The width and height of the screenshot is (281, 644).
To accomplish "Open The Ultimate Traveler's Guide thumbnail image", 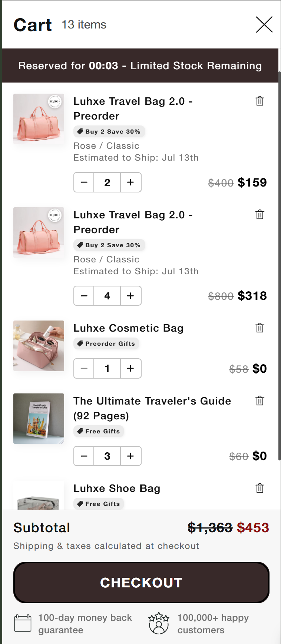I will 39,419.
